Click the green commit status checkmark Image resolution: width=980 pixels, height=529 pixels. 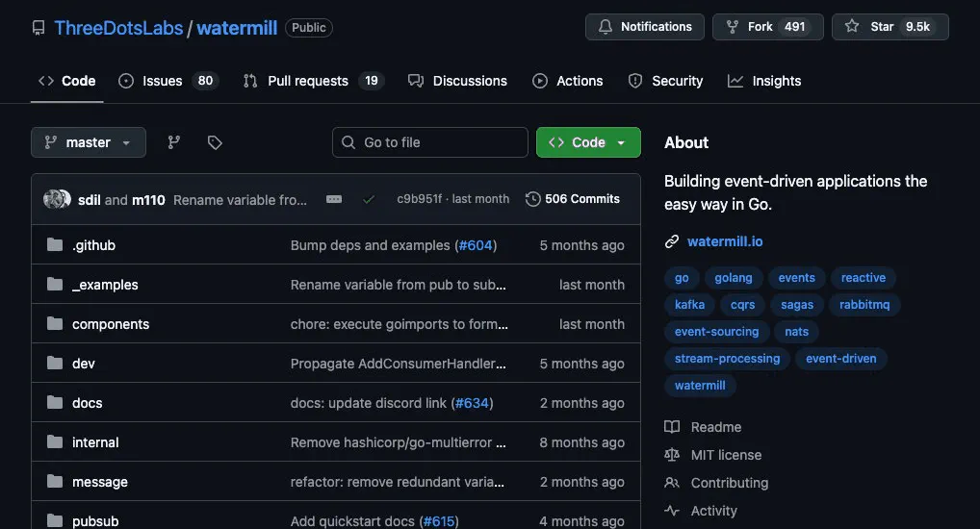click(x=369, y=199)
